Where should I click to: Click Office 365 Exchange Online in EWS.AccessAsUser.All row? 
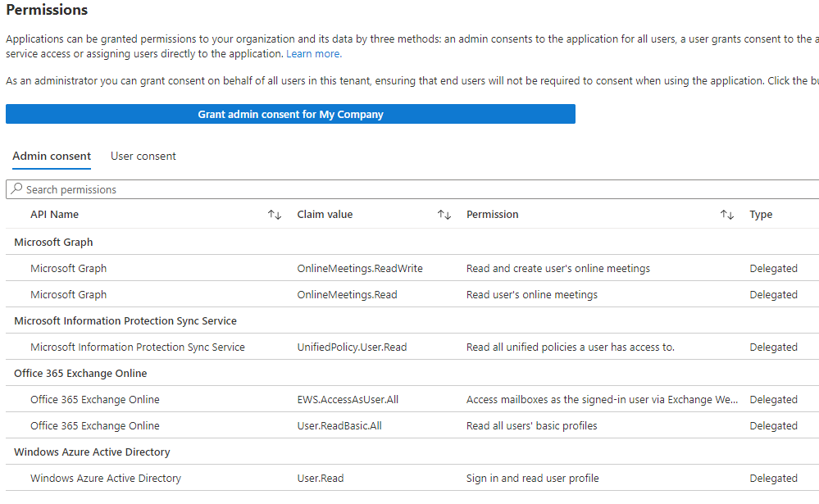pos(95,400)
